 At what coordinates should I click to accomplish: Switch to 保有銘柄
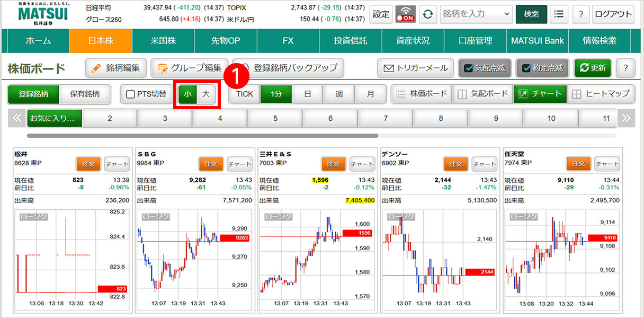[x=85, y=94]
